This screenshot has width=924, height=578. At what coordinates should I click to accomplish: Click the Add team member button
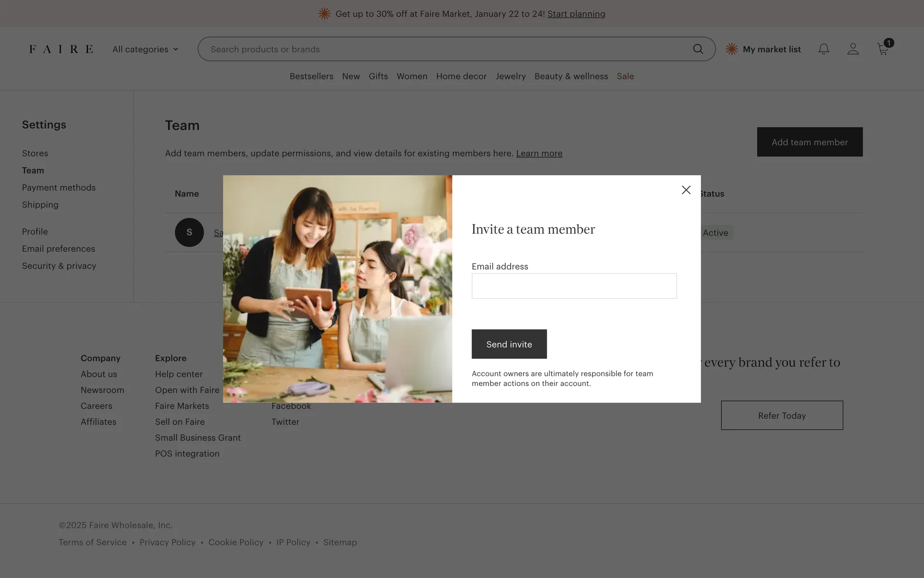809,142
